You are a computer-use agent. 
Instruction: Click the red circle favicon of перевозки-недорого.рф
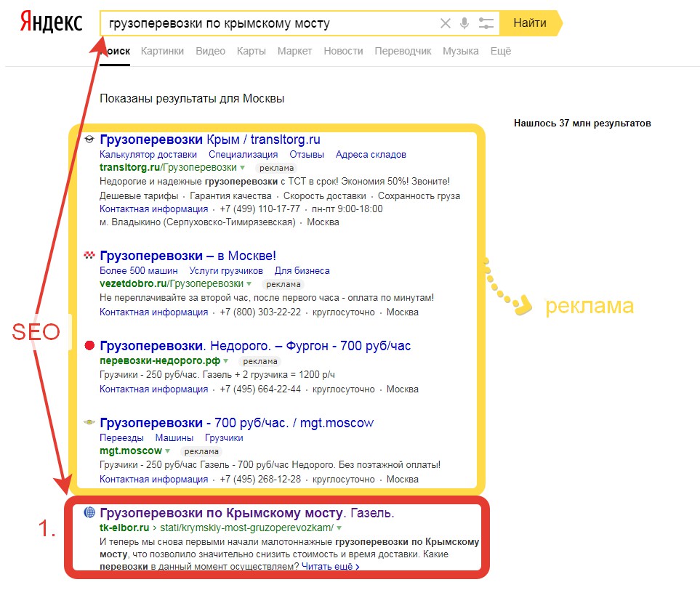[x=89, y=345]
